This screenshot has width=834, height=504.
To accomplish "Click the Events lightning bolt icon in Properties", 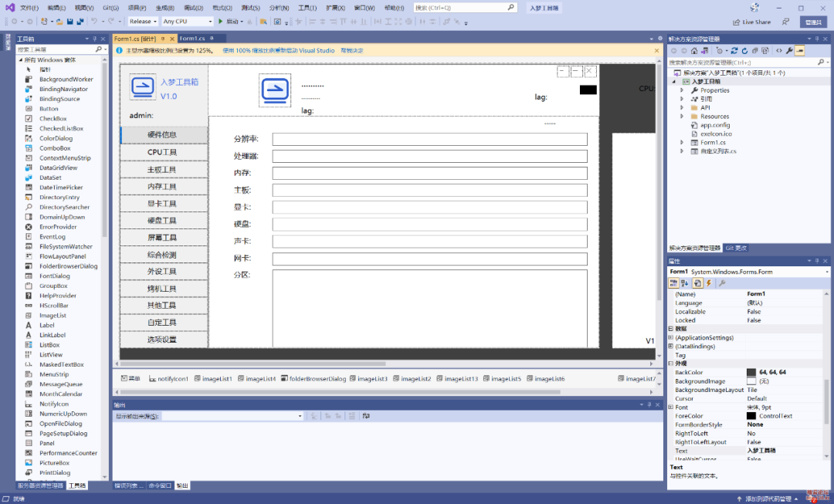I will coord(708,283).
